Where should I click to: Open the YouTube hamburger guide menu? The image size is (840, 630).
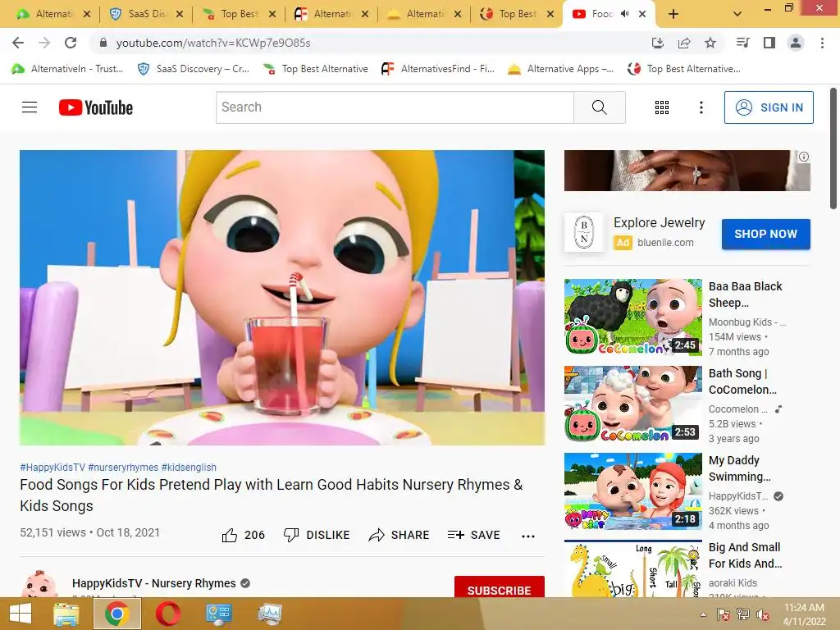[30, 107]
